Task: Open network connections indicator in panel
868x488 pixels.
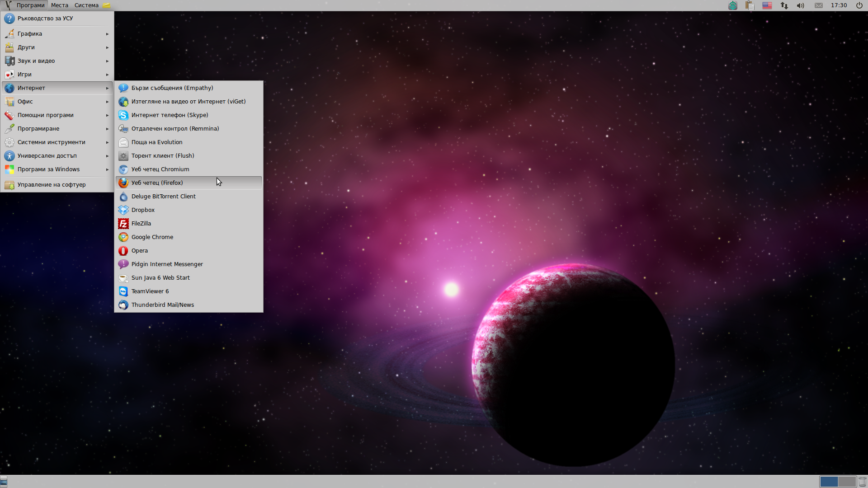Action: click(x=784, y=5)
